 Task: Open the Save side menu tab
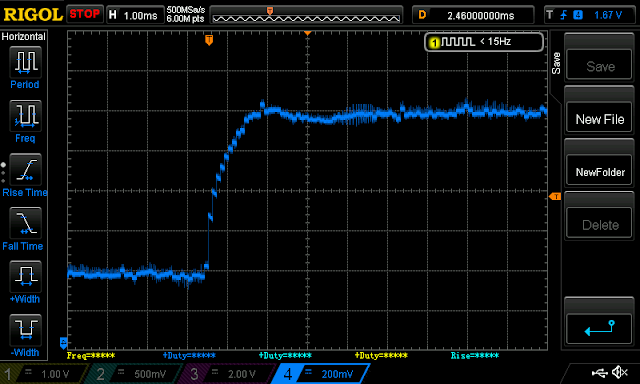(556, 63)
